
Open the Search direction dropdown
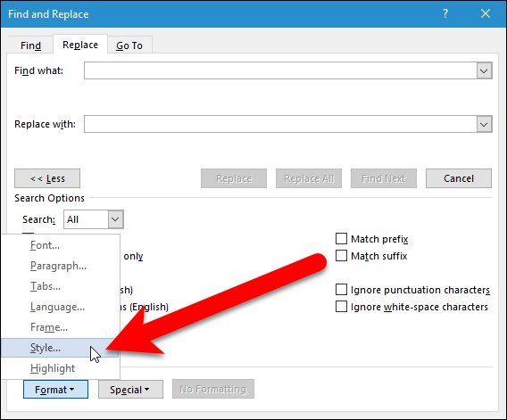[94, 219]
